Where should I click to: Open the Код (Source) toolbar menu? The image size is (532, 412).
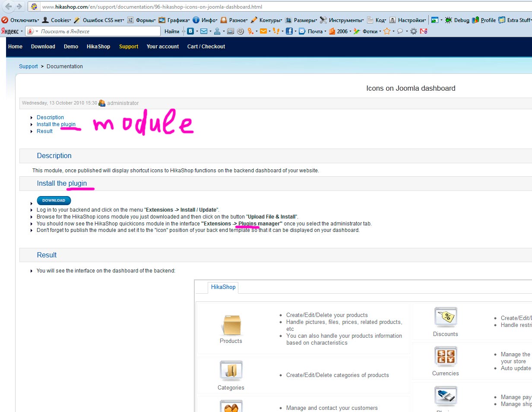pyautogui.click(x=377, y=20)
